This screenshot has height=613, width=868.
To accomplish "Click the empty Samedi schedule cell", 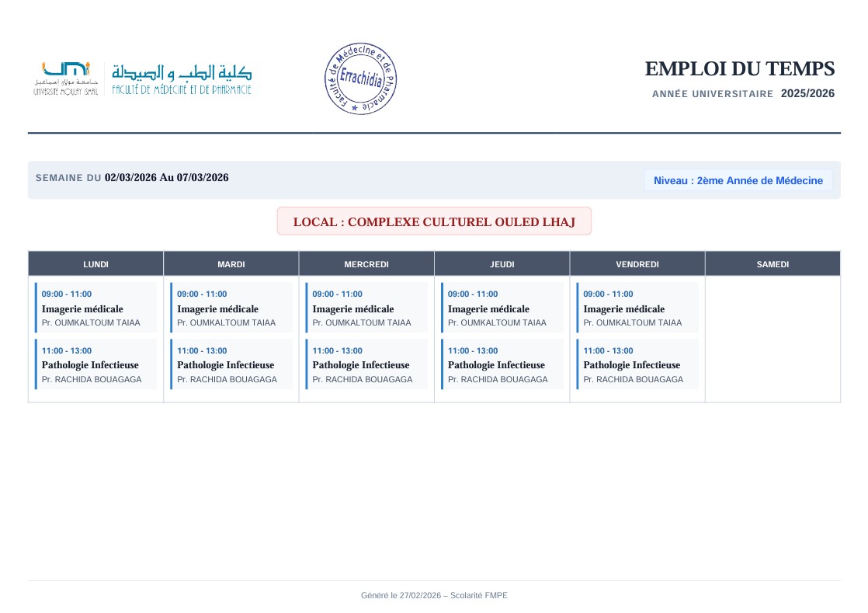I will (773, 339).
